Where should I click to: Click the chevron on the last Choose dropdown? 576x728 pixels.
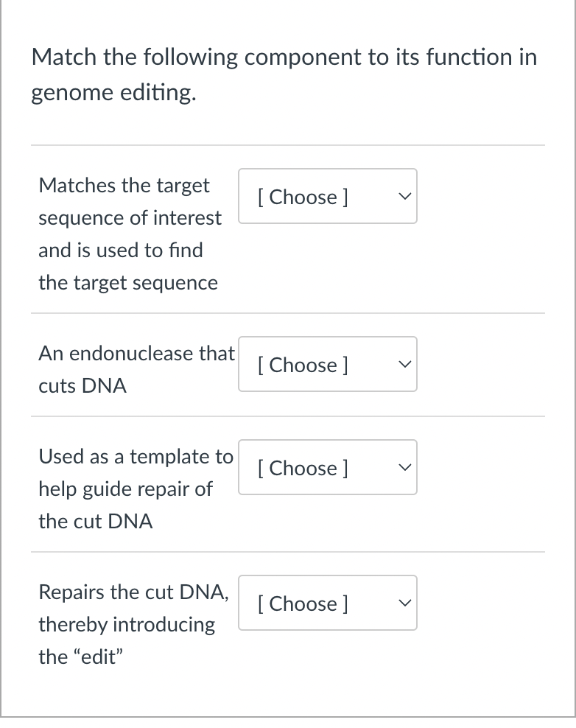[x=403, y=603]
